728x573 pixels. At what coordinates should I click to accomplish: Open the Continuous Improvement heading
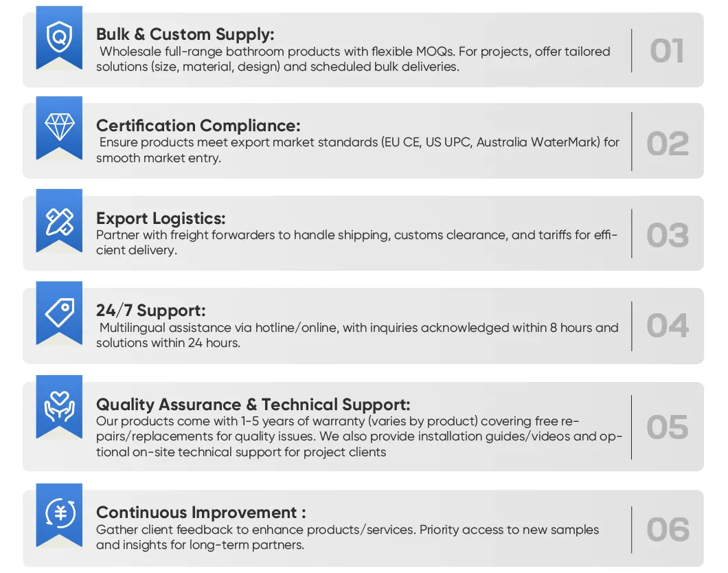click(201, 513)
